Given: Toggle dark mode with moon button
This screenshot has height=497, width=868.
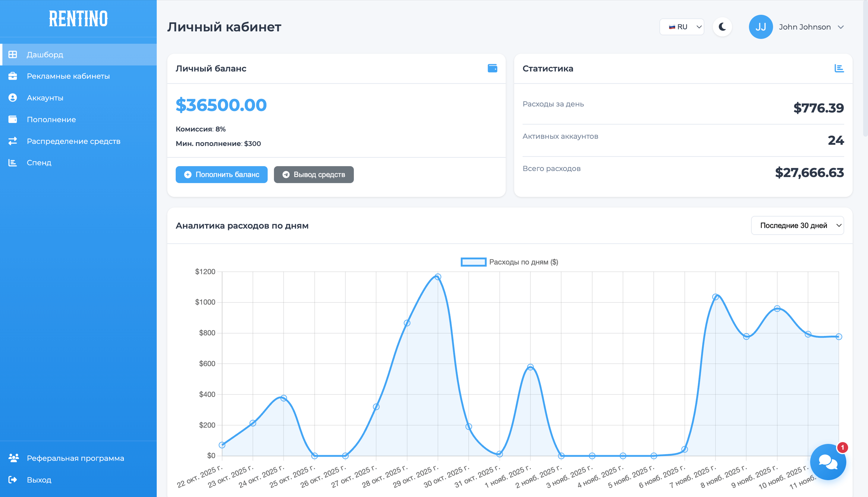Looking at the screenshot, I should (x=722, y=27).
